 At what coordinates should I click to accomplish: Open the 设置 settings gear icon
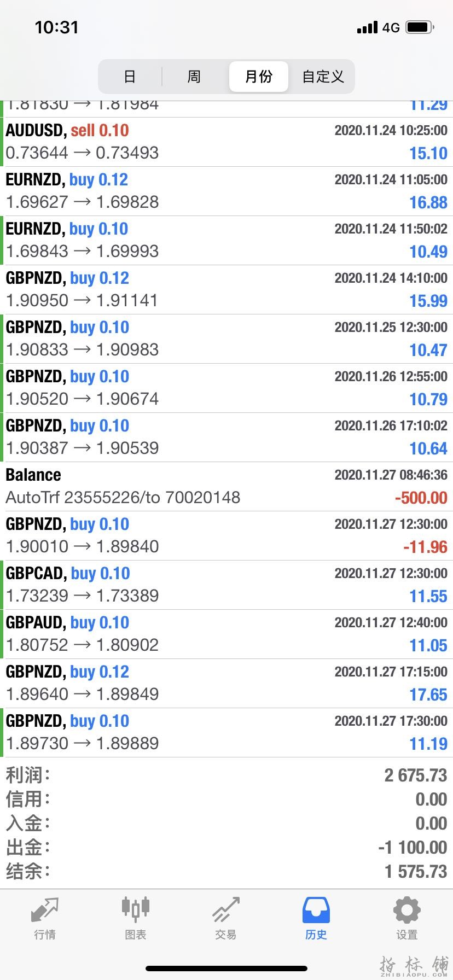(406, 910)
